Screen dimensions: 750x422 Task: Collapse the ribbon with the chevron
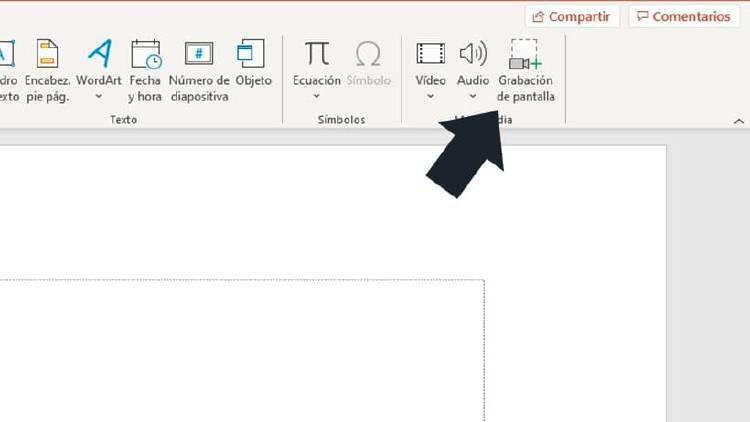[x=739, y=122]
